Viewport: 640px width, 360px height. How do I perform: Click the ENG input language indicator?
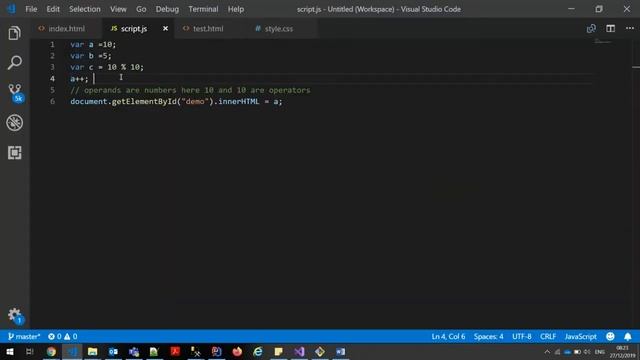(x=600, y=352)
